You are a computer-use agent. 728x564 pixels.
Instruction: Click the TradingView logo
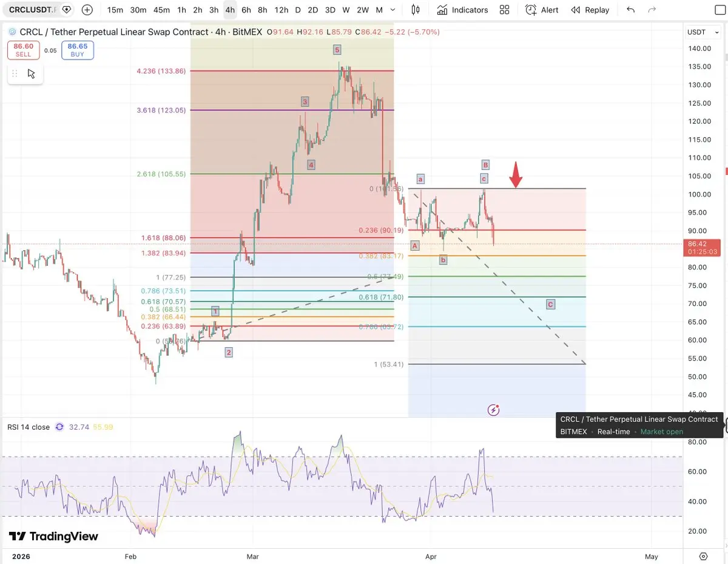[53, 536]
